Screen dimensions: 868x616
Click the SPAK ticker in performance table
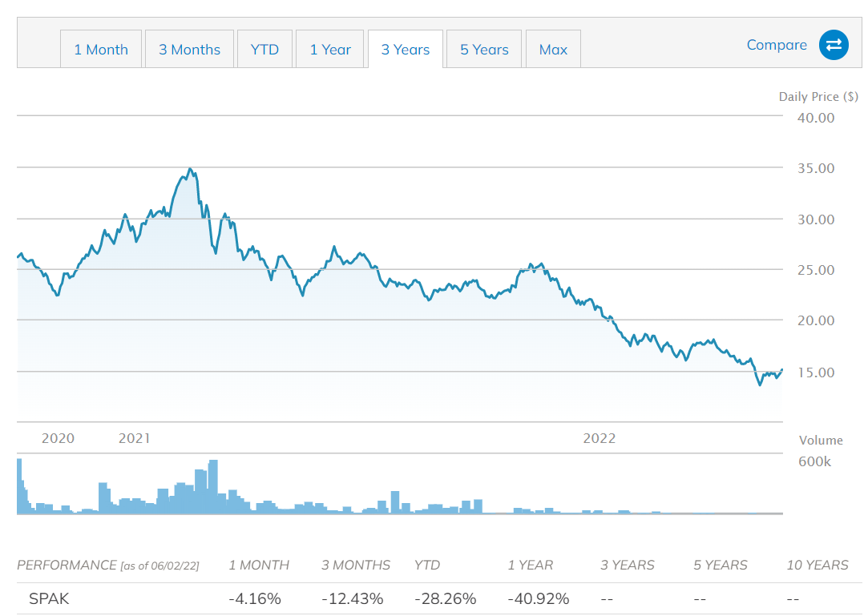[49, 599]
